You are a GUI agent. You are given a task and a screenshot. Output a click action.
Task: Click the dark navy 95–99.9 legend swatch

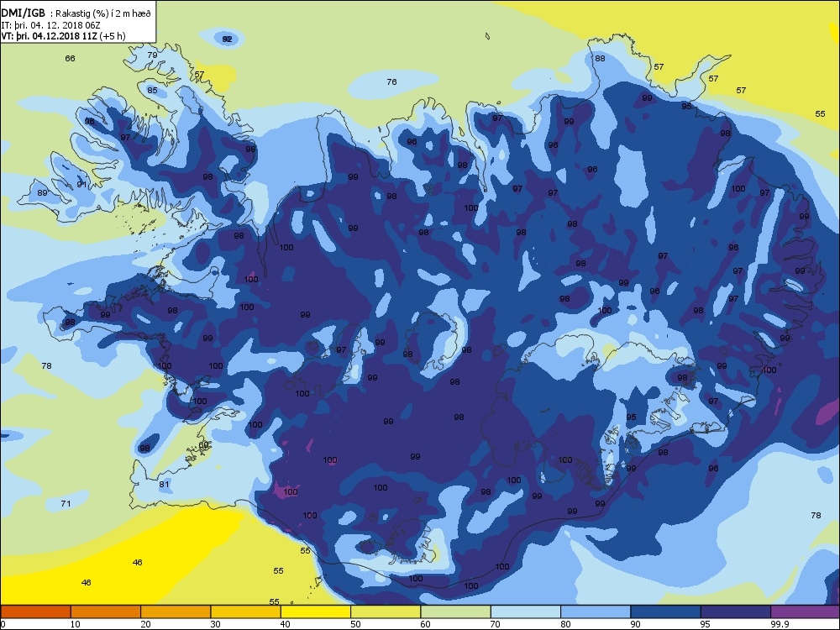point(736,612)
